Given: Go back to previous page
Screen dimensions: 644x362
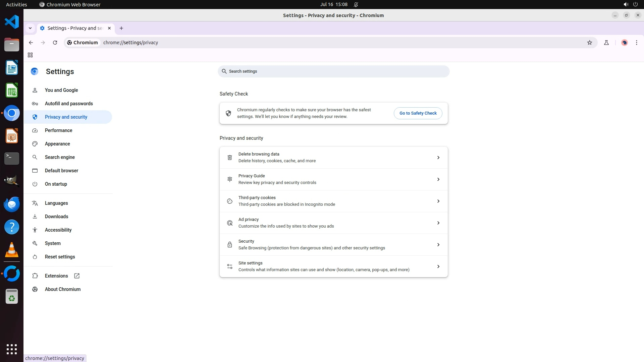Looking at the screenshot, I should pos(31,43).
